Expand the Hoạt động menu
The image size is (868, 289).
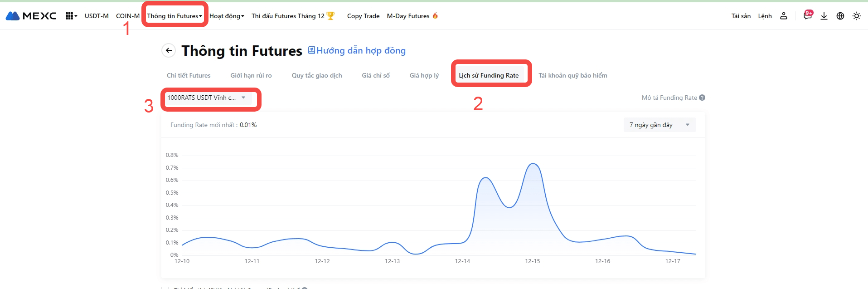pos(227,16)
